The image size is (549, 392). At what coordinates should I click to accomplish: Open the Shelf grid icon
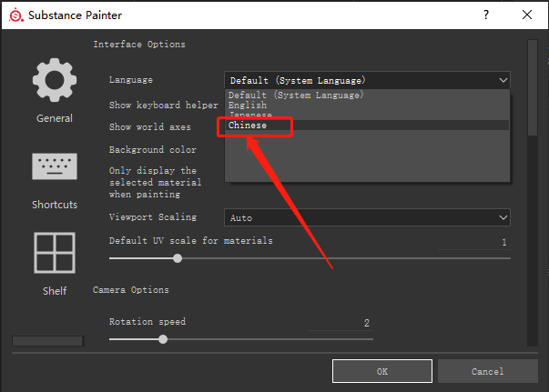coord(55,253)
